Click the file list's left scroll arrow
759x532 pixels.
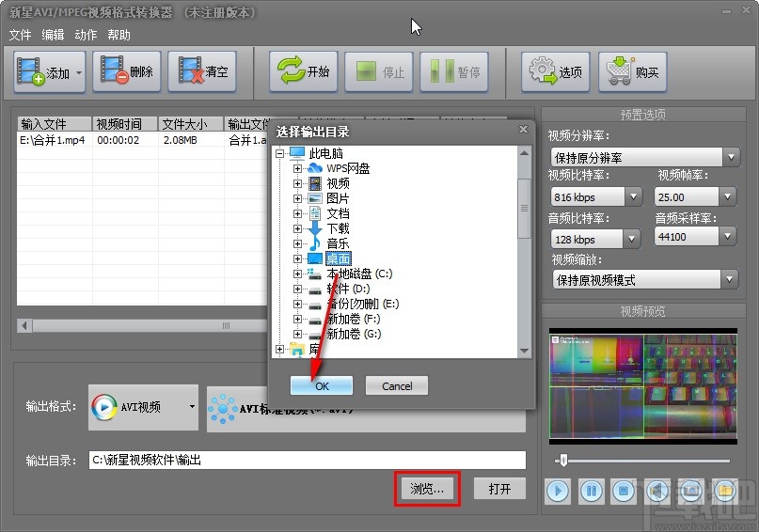pos(24,325)
